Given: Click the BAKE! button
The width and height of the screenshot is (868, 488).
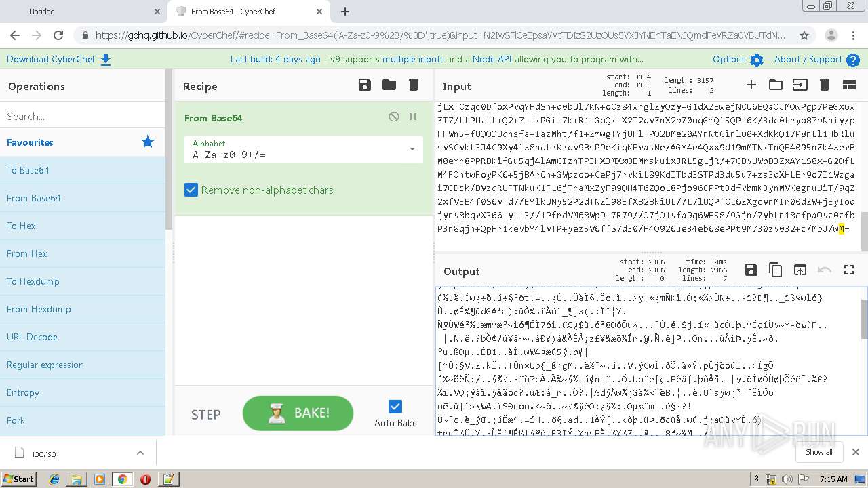Looking at the screenshot, I should click(x=298, y=413).
